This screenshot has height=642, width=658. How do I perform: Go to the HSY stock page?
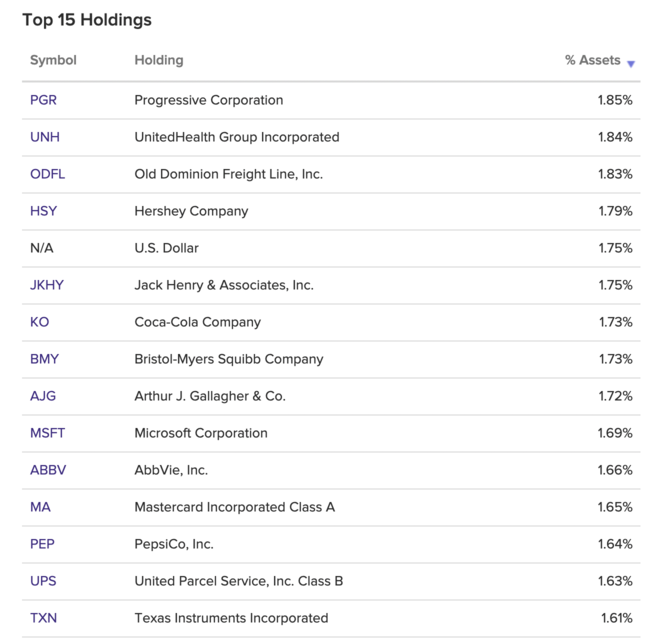(43, 211)
